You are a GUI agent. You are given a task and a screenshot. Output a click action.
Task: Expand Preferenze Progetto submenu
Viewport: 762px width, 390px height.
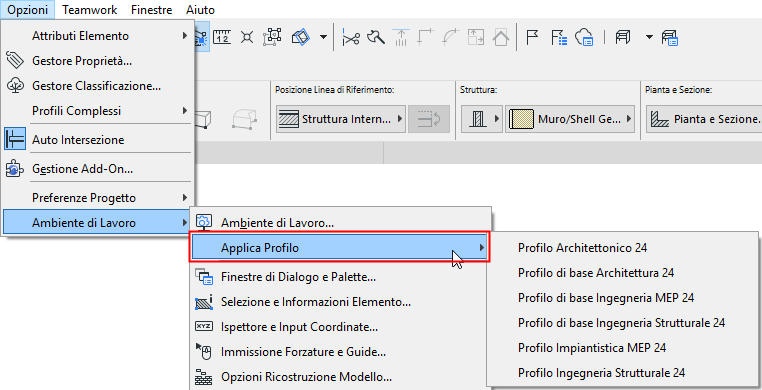coord(98,198)
